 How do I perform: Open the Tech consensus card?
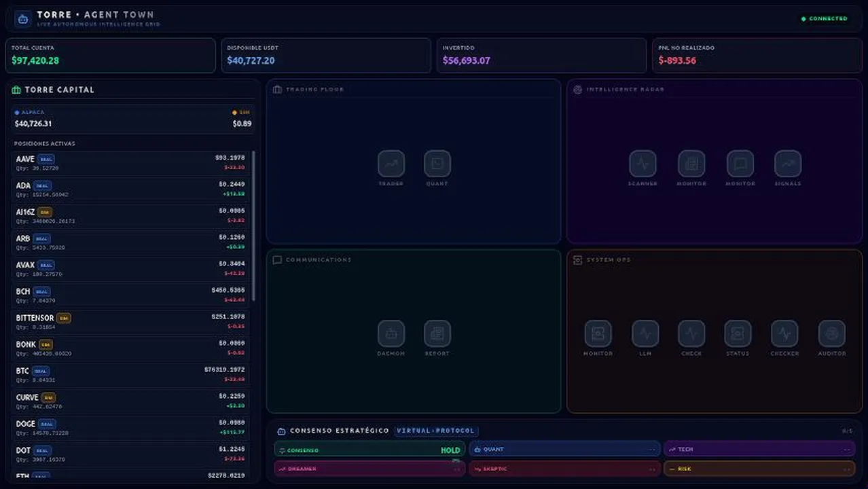click(759, 450)
